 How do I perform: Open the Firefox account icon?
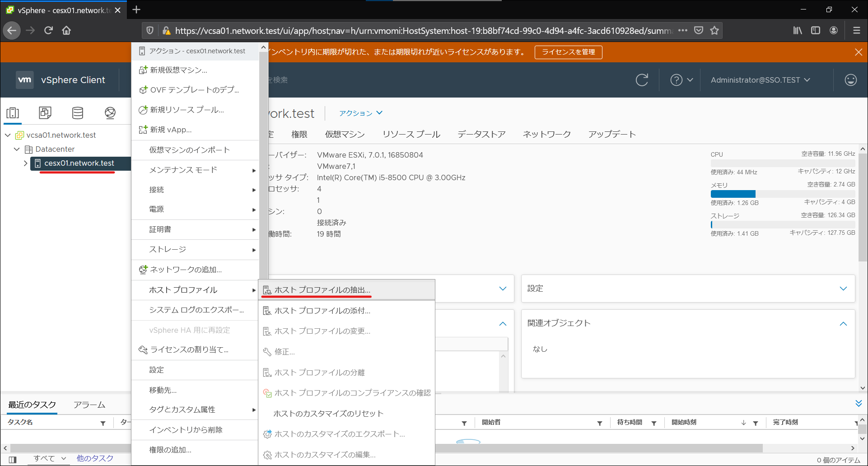coord(834,30)
